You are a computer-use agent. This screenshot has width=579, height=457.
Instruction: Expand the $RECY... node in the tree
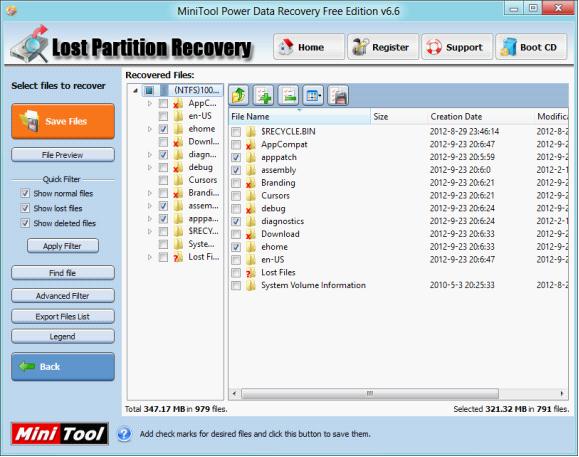point(150,231)
